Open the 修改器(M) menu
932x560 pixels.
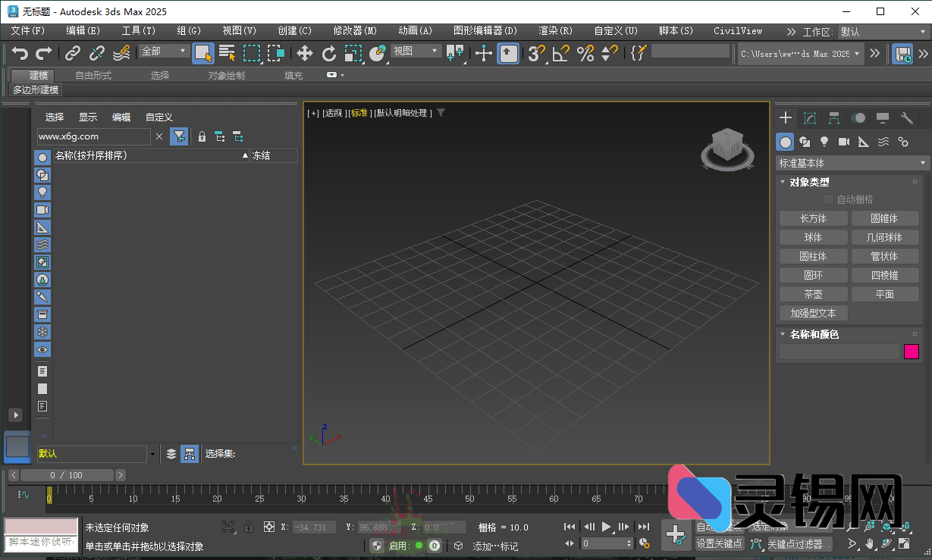coord(355,31)
